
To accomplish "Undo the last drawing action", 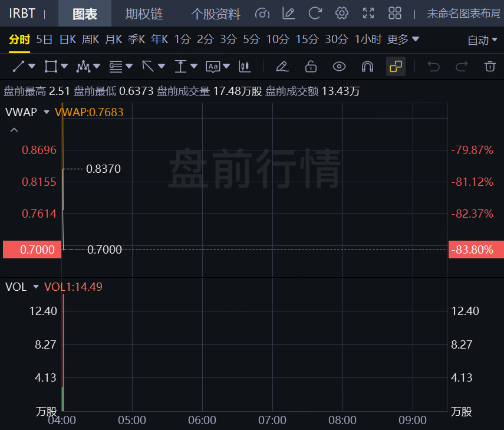I will coord(433,67).
